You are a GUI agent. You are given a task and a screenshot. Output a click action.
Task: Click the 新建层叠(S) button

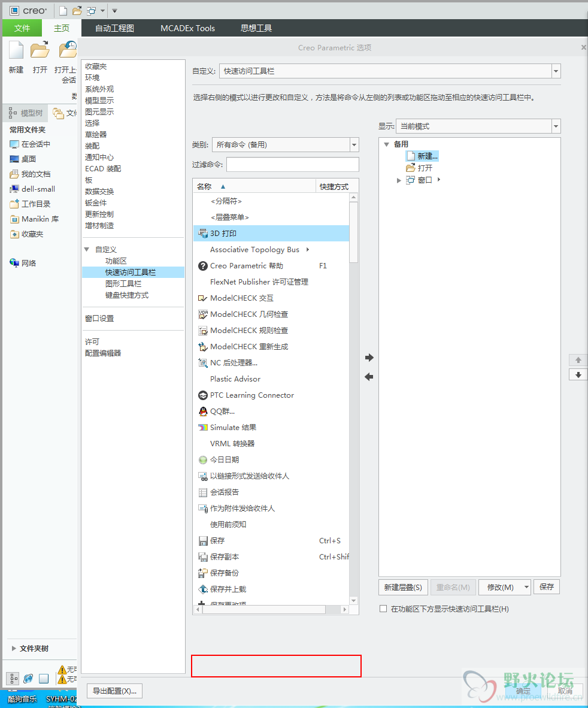(x=403, y=587)
